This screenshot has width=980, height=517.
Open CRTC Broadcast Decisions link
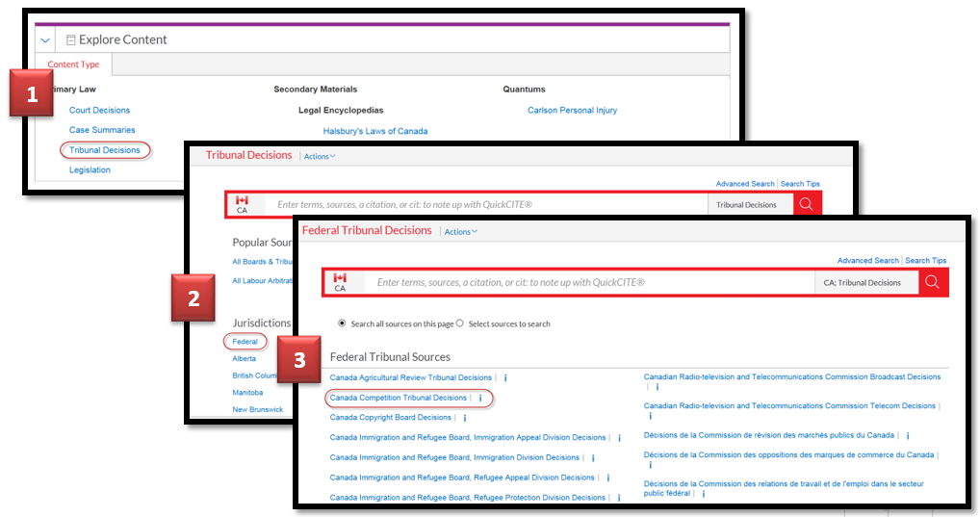pos(792,377)
